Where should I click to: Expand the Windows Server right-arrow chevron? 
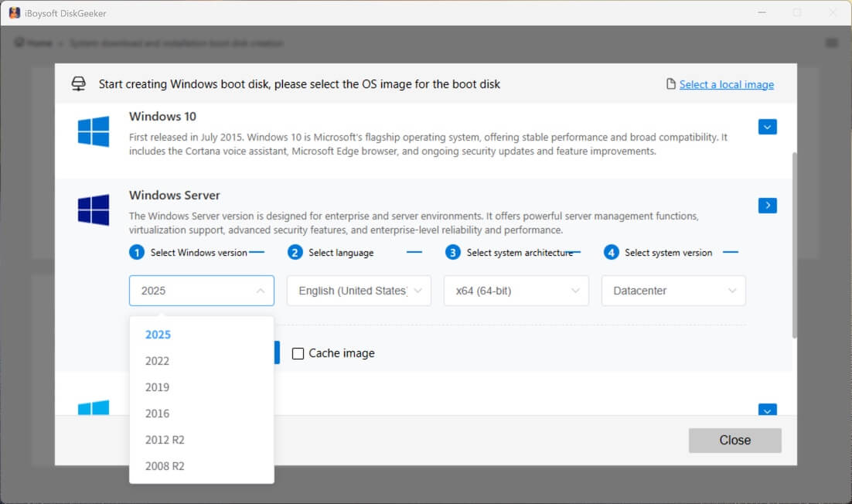coord(767,206)
